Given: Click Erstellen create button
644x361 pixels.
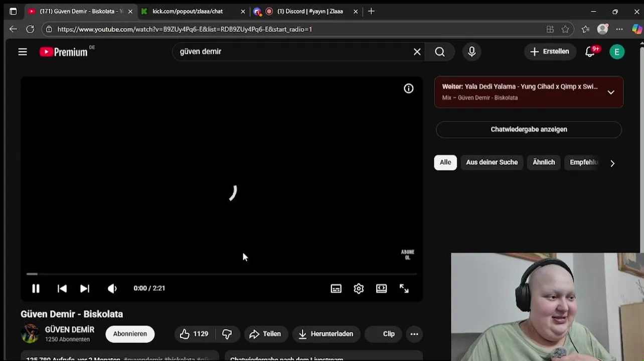Looking at the screenshot, I should click(x=550, y=52).
